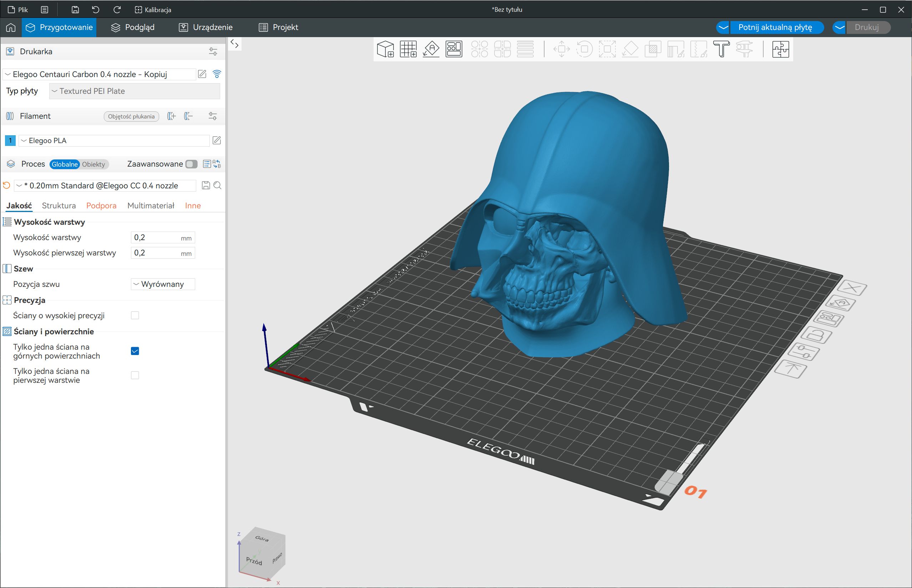The height and width of the screenshot is (588, 912).
Task: Click the Auto orient icon
Action: (x=431, y=49)
